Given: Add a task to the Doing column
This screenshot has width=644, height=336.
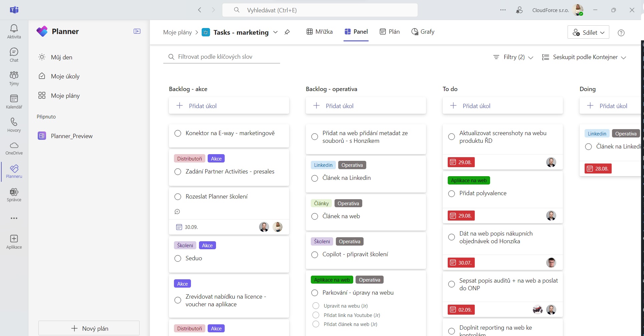Looking at the screenshot, I should (610, 106).
